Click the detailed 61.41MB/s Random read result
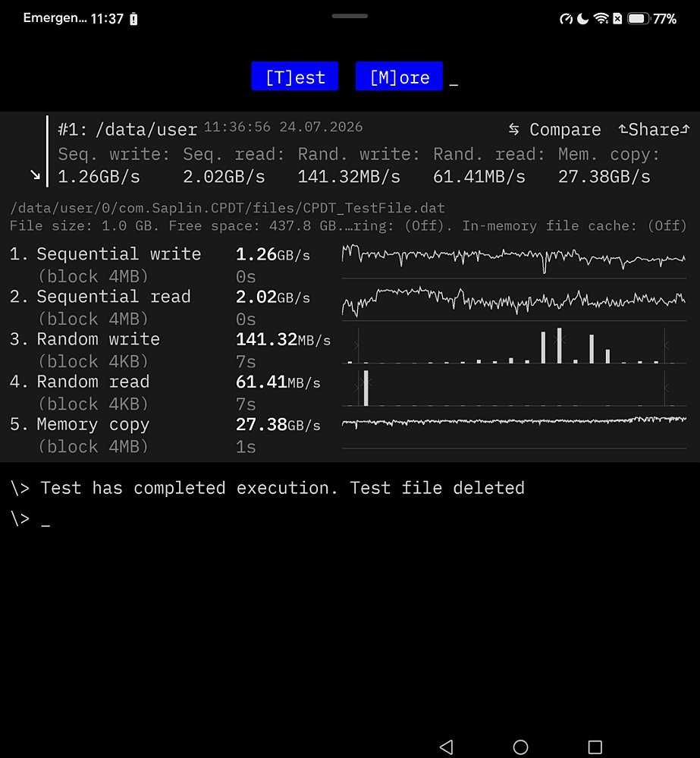 (x=278, y=382)
